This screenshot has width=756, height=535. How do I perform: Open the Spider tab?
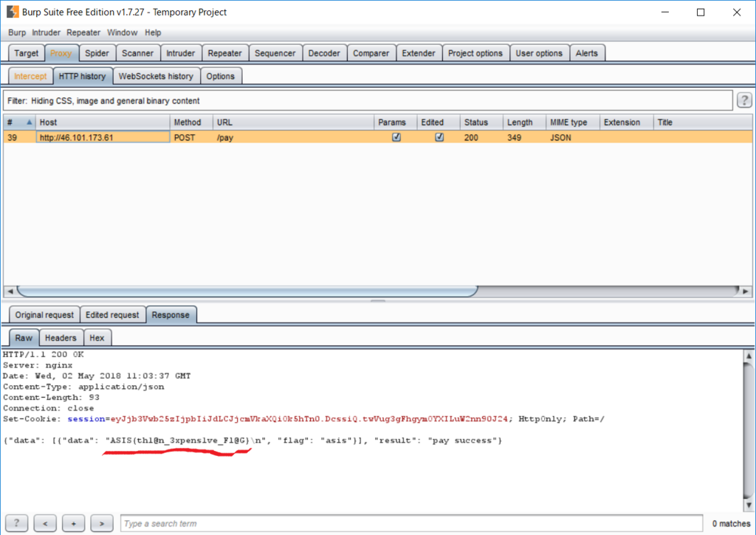click(x=97, y=53)
